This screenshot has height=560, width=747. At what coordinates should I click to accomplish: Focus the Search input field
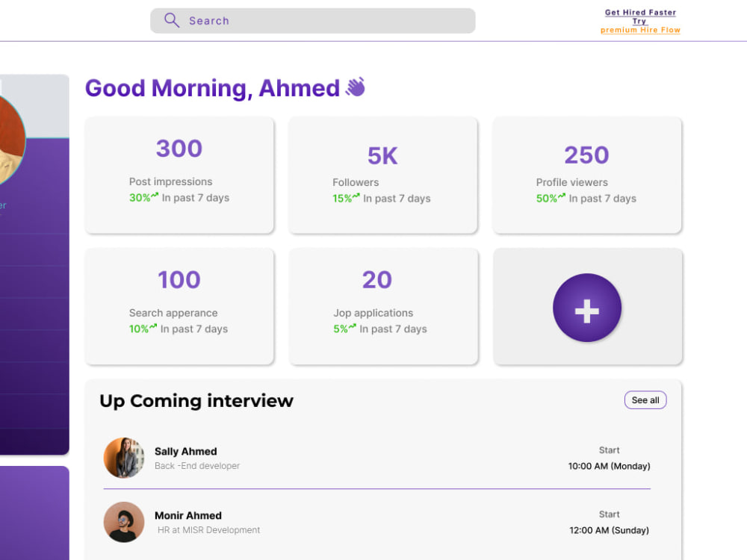pyautogui.click(x=312, y=20)
